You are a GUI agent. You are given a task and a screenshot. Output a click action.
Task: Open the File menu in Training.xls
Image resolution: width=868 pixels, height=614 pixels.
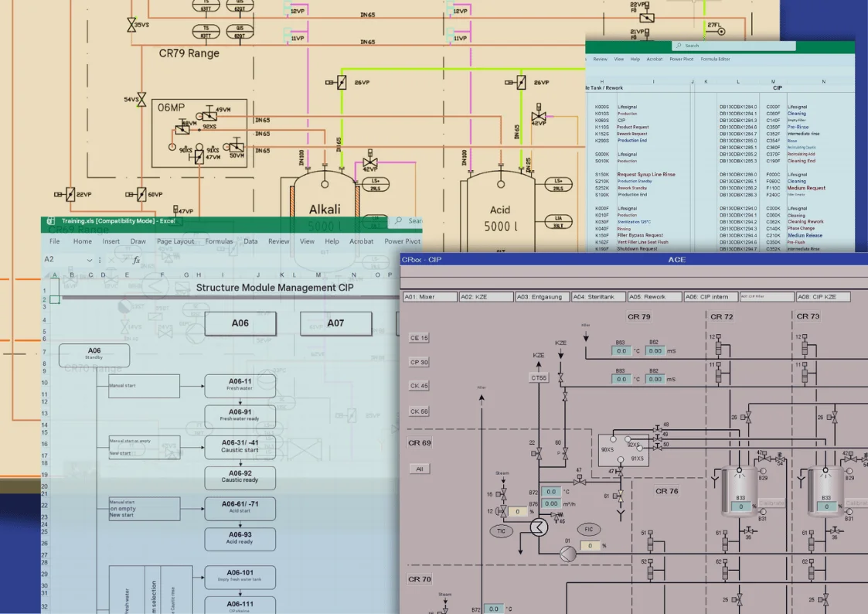(x=54, y=241)
